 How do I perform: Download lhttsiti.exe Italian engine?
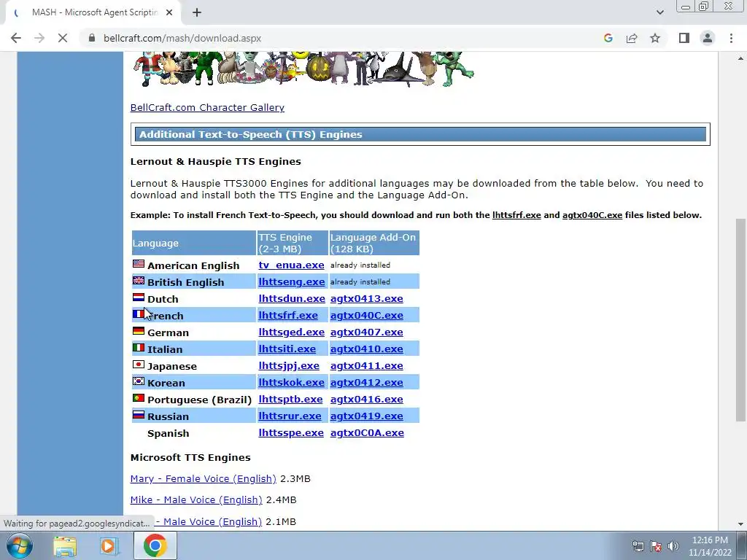287,349
